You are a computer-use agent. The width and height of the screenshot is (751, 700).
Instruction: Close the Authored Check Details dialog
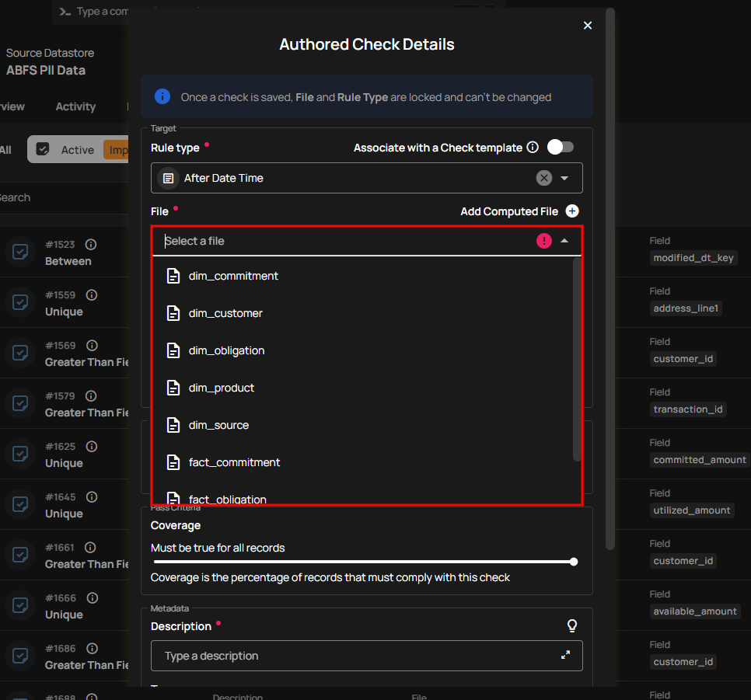(588, 26)
